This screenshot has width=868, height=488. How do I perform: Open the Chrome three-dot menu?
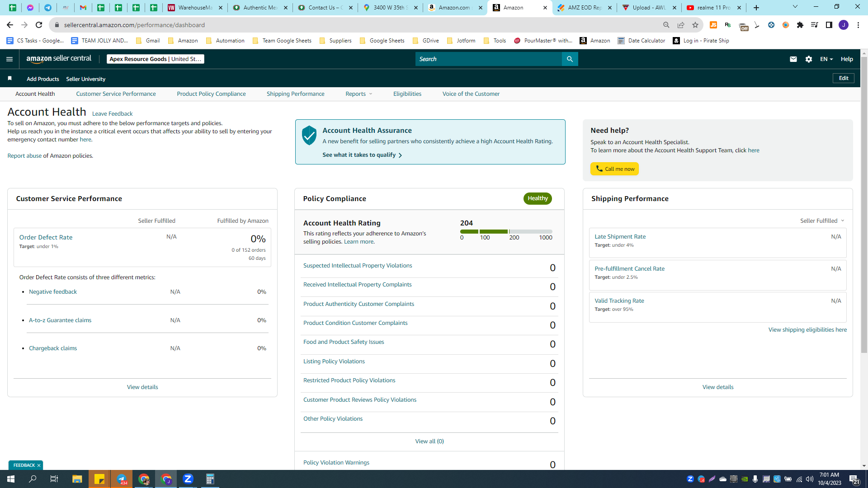click(x=858, y=25)
